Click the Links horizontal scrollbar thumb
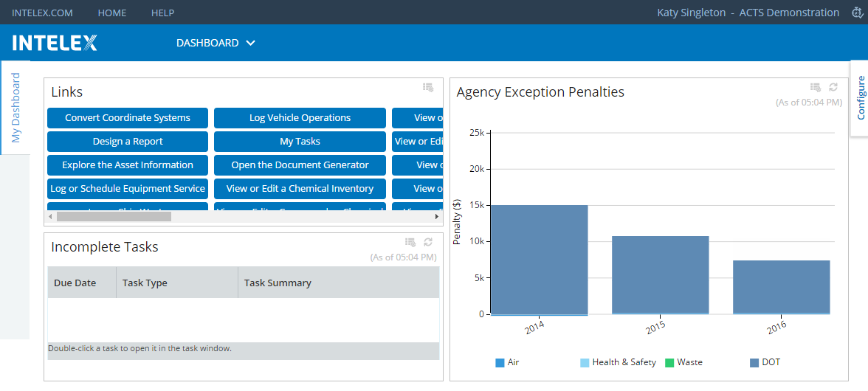The height and width of the screenshot is (391, 868). (114, 217)
